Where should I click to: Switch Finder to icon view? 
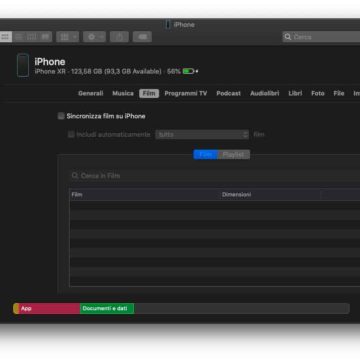(6, 37)
